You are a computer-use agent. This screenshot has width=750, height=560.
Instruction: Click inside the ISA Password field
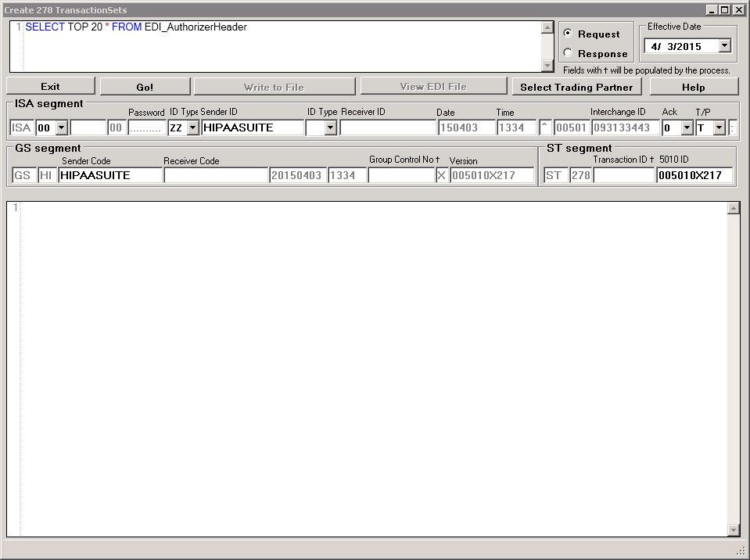(147, 127)
